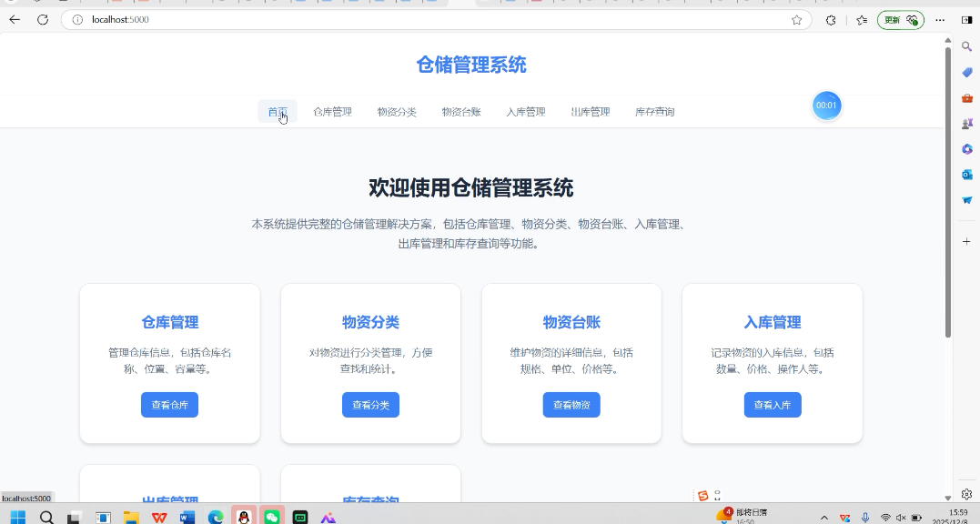
Task: Toggle the Edge sidebar panel icon
Action: (966, 20)
